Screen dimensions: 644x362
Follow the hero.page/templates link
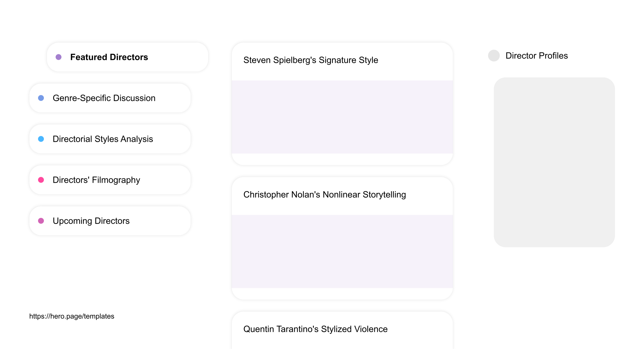(72, 316)
